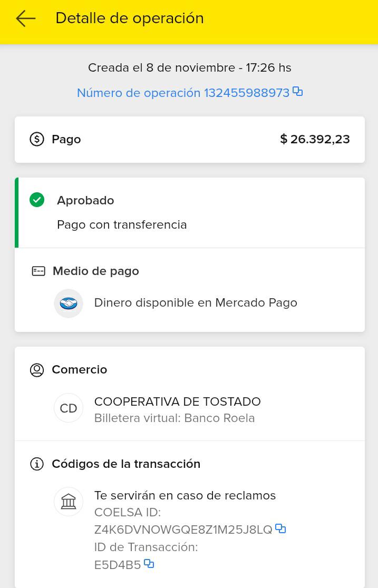
Task: Tap the Aprobado status label
Action: [85, 200]
